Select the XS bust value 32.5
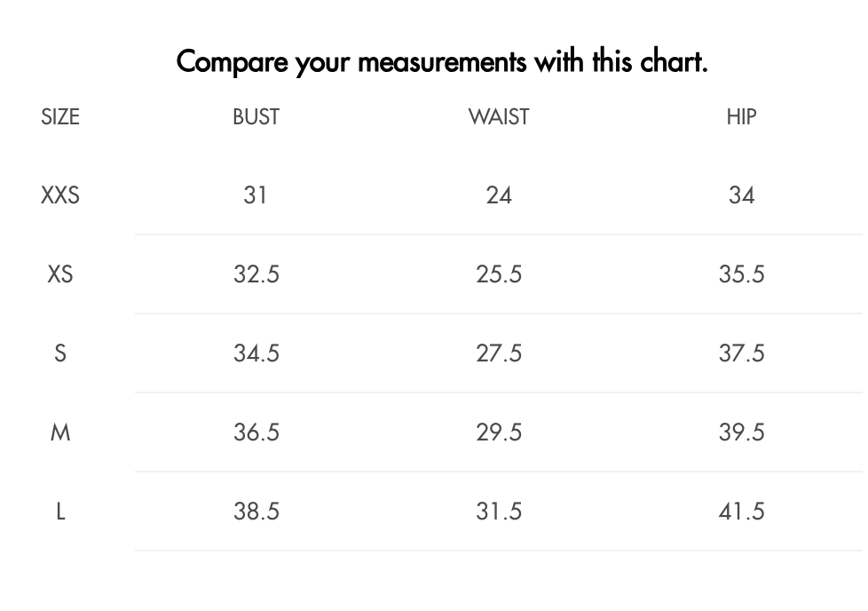This screenshot has height=611, width=868. click(256, 274)
